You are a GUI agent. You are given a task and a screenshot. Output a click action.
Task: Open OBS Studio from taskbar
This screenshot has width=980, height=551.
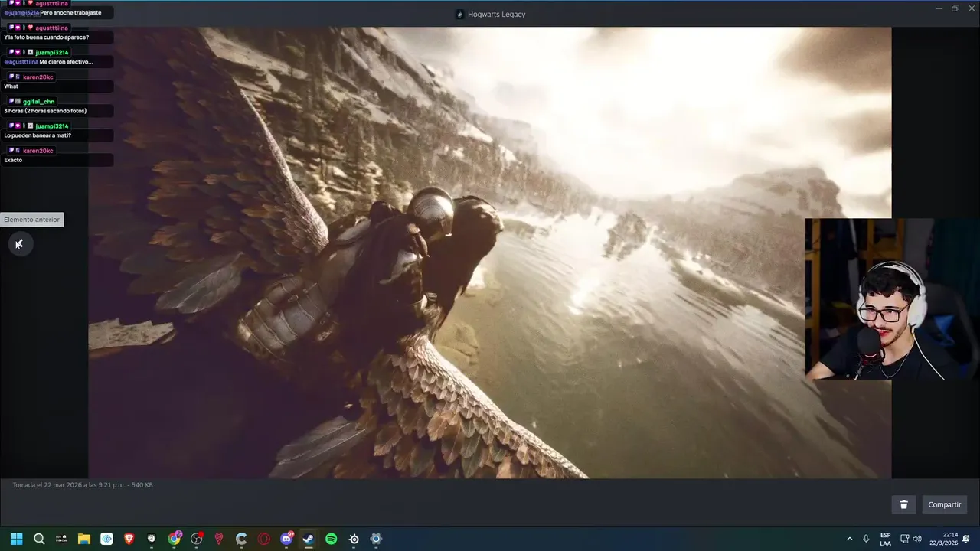[x=197, y=539]
